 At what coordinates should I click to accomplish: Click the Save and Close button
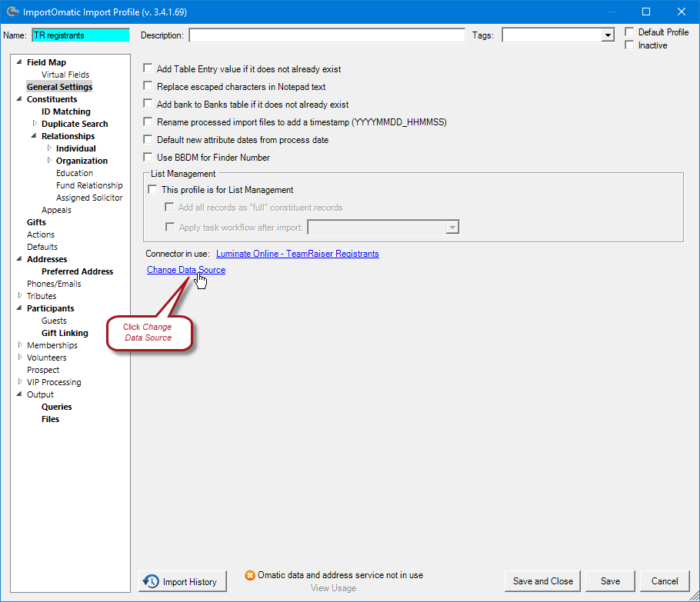[542, 581]
